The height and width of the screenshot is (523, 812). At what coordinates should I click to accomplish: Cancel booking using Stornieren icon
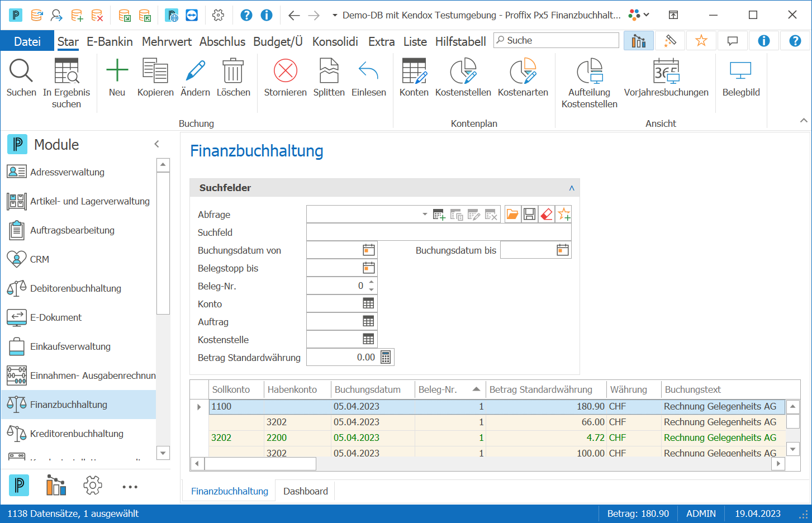click(285, 71)
